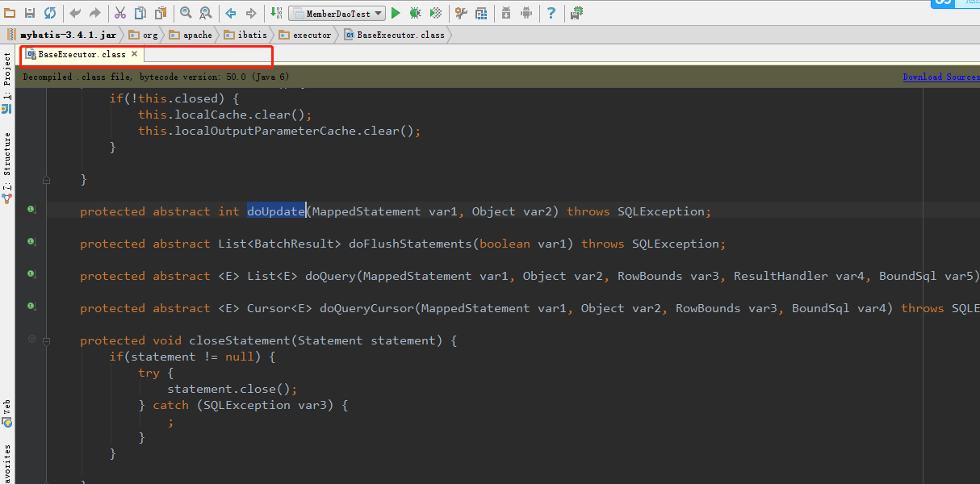Click the Synchronize refresh icon
This screenshot has width=980, height=484.
coord(50,13)
